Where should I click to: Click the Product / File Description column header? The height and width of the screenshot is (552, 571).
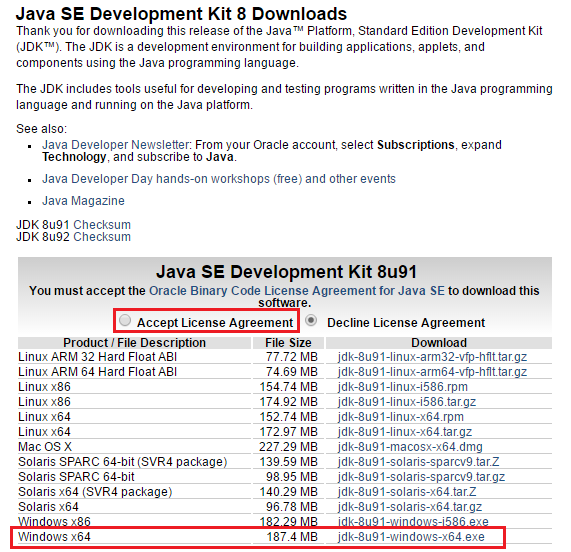pyautogui.click(x=134, y=343)
